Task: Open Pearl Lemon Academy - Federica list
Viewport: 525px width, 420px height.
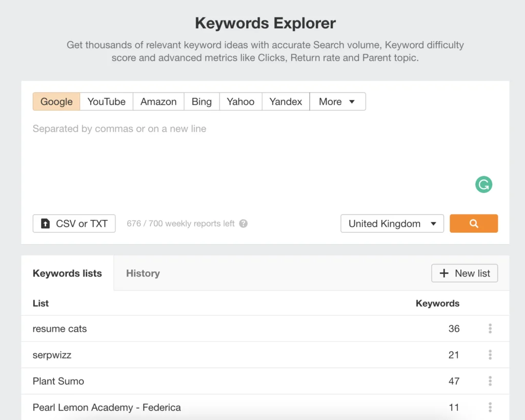Action: click(x=107, y=407)
